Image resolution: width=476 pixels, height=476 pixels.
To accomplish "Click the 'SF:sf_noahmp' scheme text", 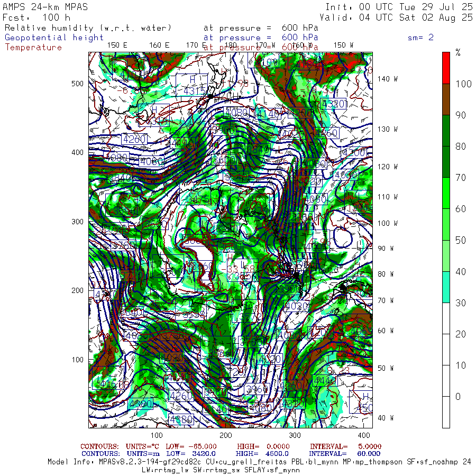I will 433,462.
